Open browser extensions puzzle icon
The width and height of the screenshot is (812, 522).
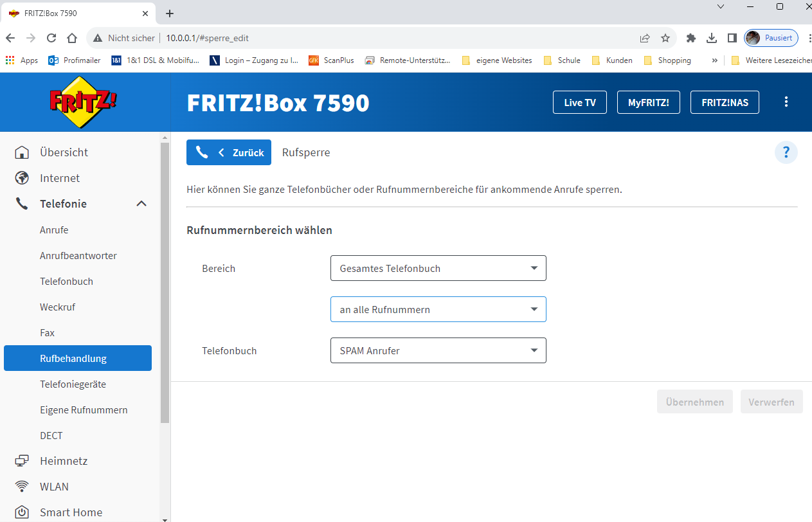(x=691, y=38)
